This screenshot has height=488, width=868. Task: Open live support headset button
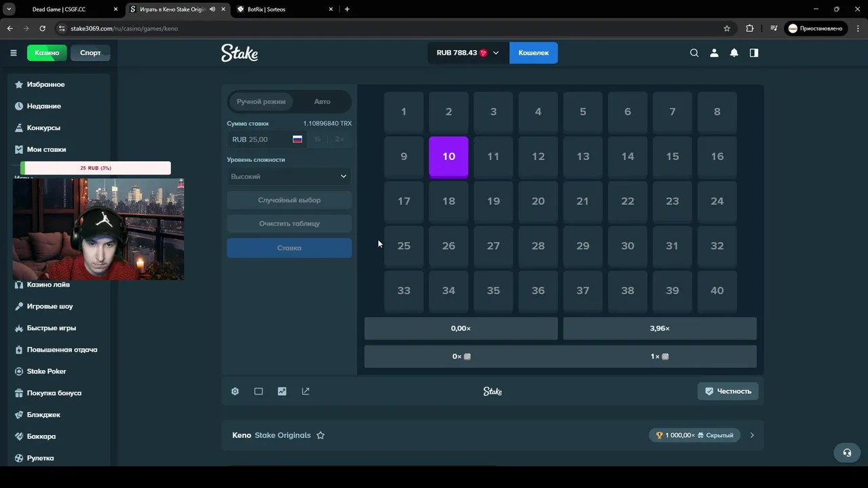coord(847,453)
